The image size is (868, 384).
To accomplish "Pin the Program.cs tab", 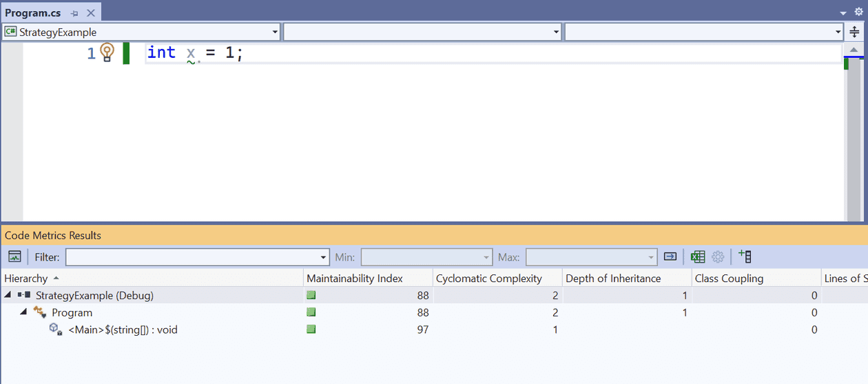I will 74,13.
